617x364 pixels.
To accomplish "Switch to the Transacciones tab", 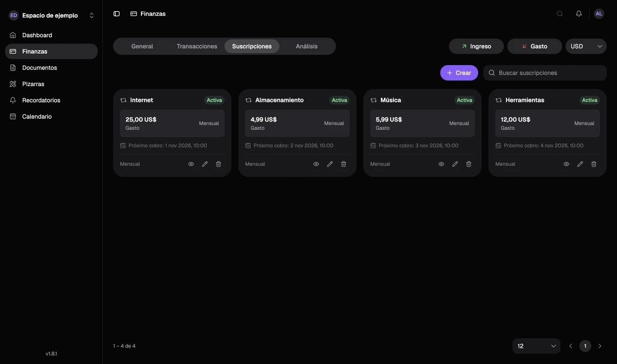I will (197, 46).
